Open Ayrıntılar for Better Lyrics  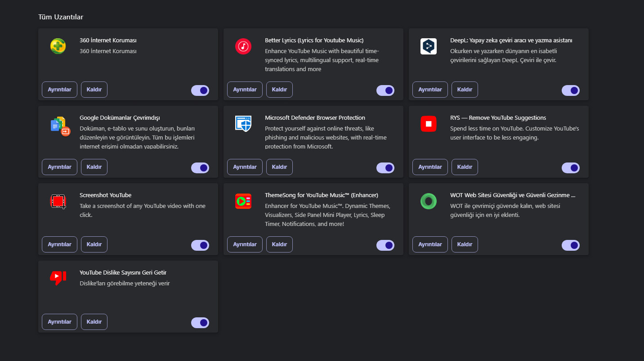tap(245, 90)
